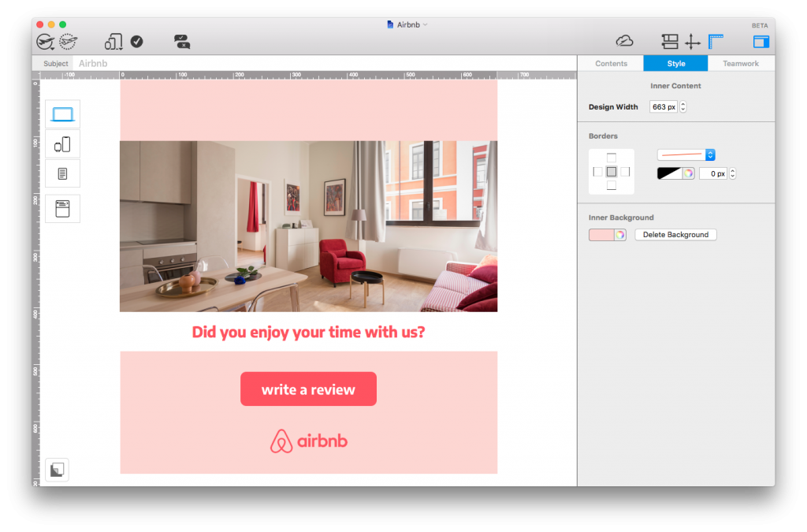Screen dimensions: 807x532
Task: Click the border width stepper arrows
Action: click(733, 173)
